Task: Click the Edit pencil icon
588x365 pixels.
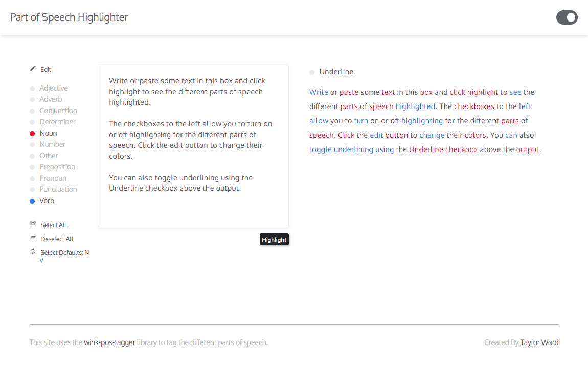Action: click(33, 69)
